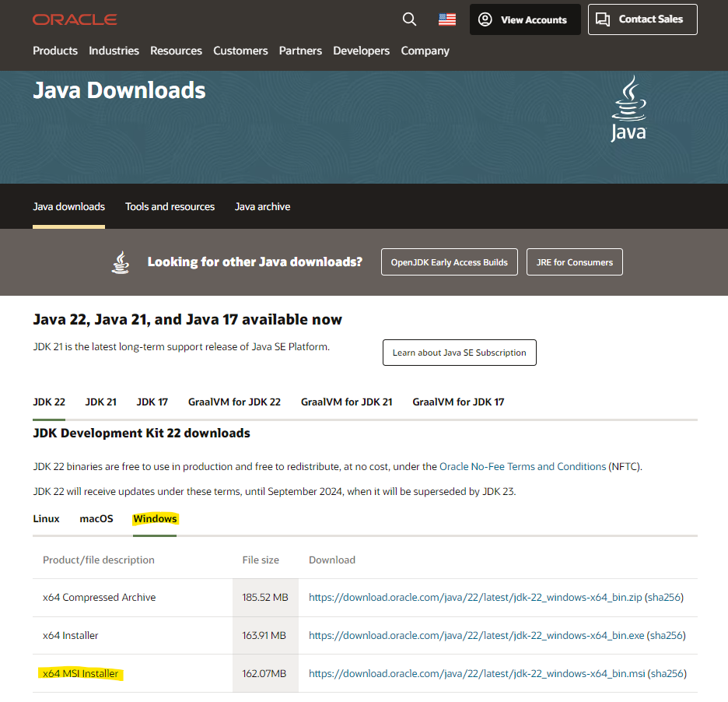
Task: Open the Resources menu
Action: click(x=176, y=51)
